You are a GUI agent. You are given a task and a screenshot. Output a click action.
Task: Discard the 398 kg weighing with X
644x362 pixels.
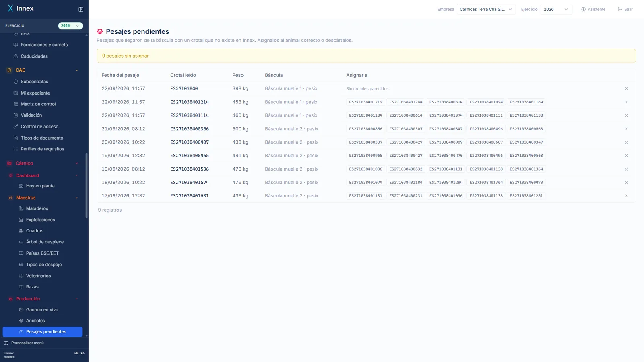626,88
